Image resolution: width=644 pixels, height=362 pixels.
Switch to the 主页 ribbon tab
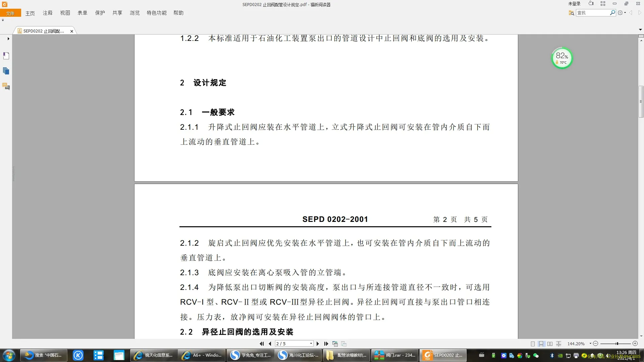pyautogui.click(x=30, y=13)
